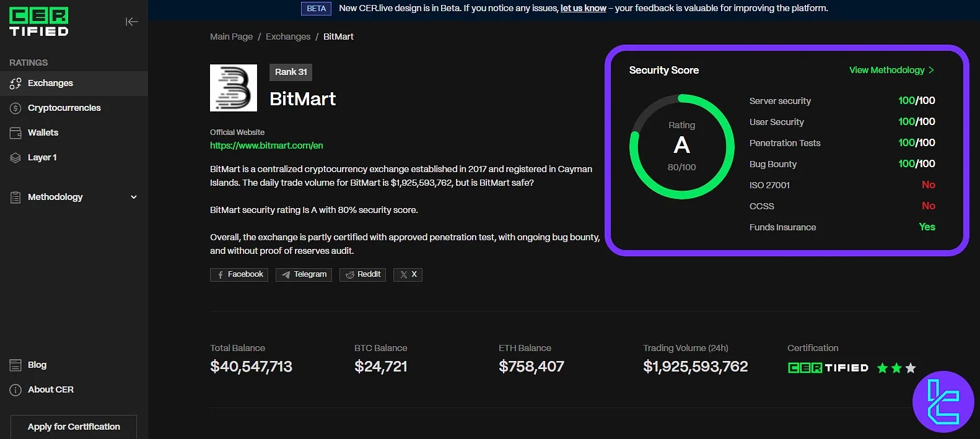Click the third grey certification star

911,368
